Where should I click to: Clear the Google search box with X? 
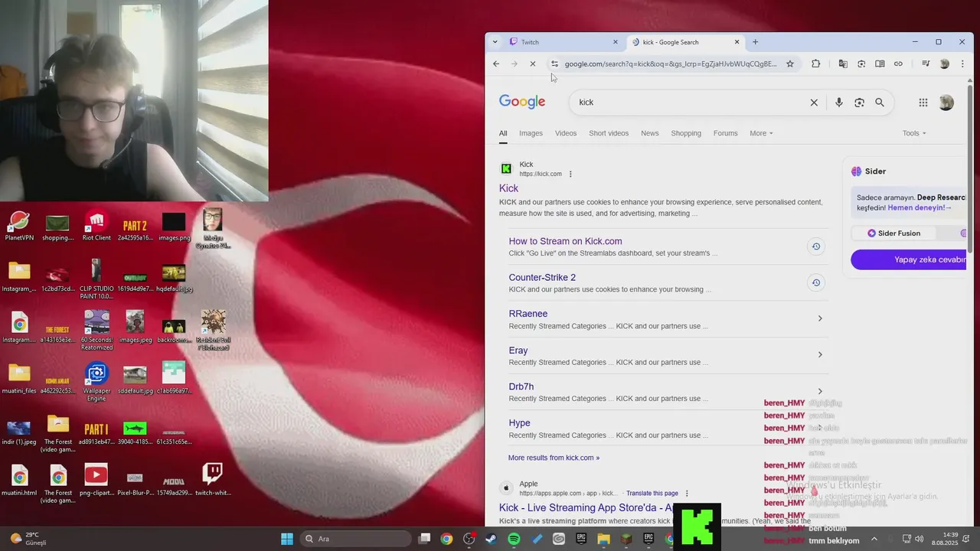coord(814,103)
